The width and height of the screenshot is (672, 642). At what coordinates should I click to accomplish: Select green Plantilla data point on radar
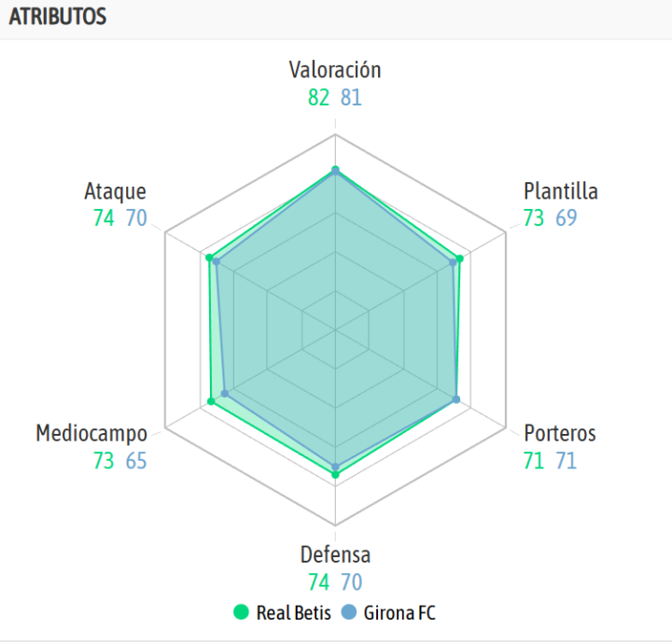point(459,258)
